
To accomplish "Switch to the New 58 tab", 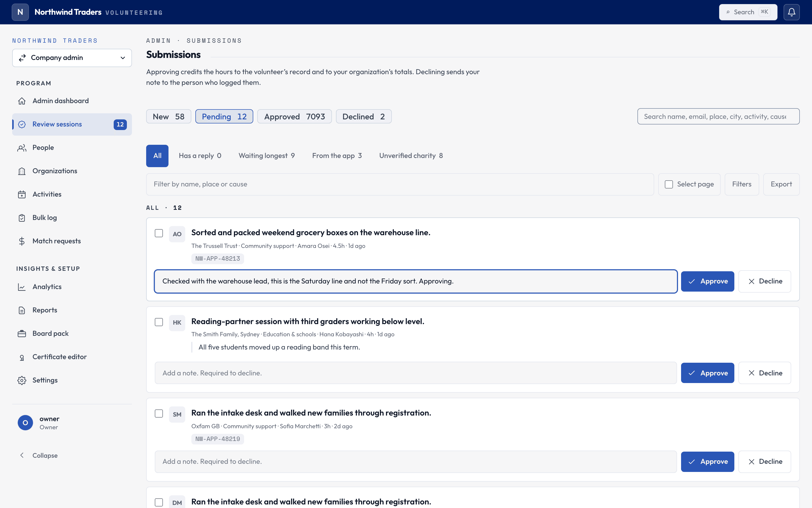I will click(168, 116).
